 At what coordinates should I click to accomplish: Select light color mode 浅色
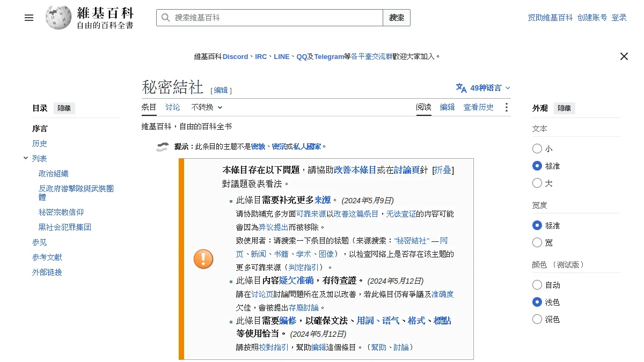pos(537,302)
